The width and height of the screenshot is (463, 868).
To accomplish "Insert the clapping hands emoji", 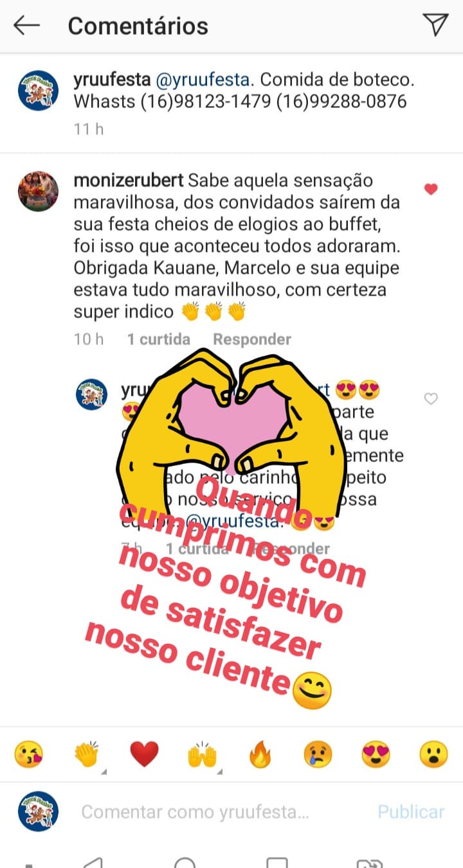I will (86, 755).
